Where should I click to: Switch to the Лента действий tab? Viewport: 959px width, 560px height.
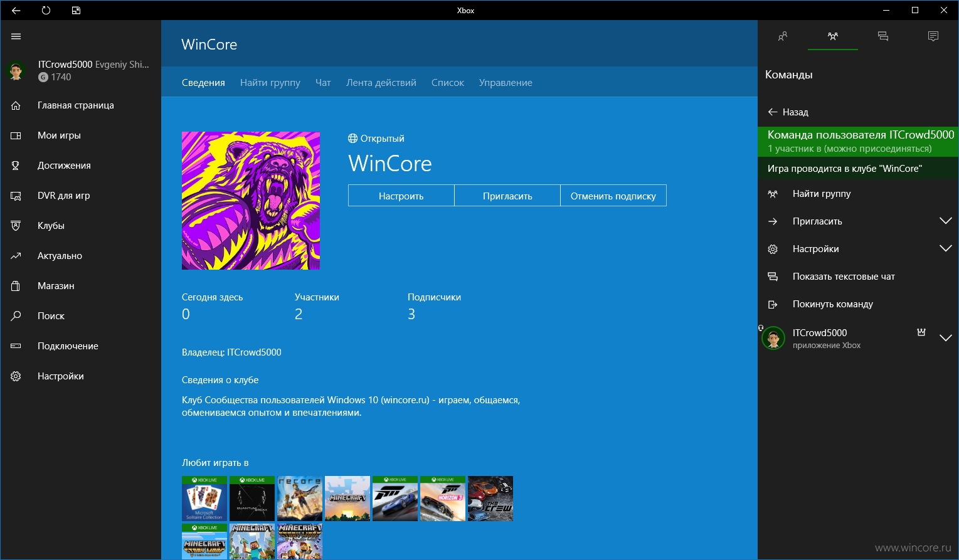pos(381,83)
